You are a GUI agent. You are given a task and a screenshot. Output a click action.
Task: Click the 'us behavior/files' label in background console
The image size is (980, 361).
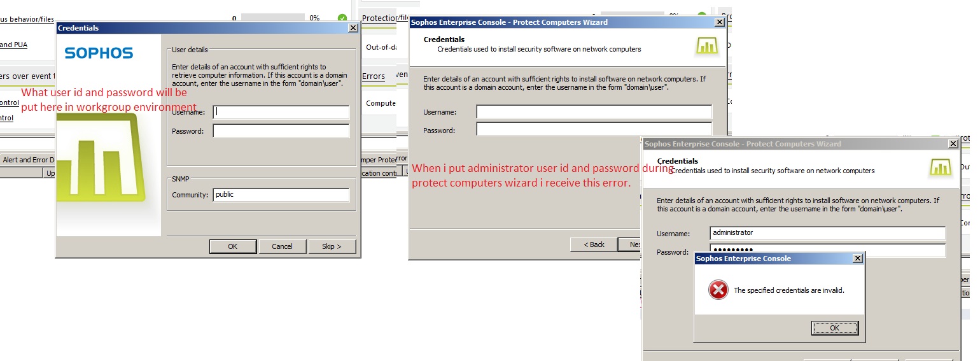(27, 19)
